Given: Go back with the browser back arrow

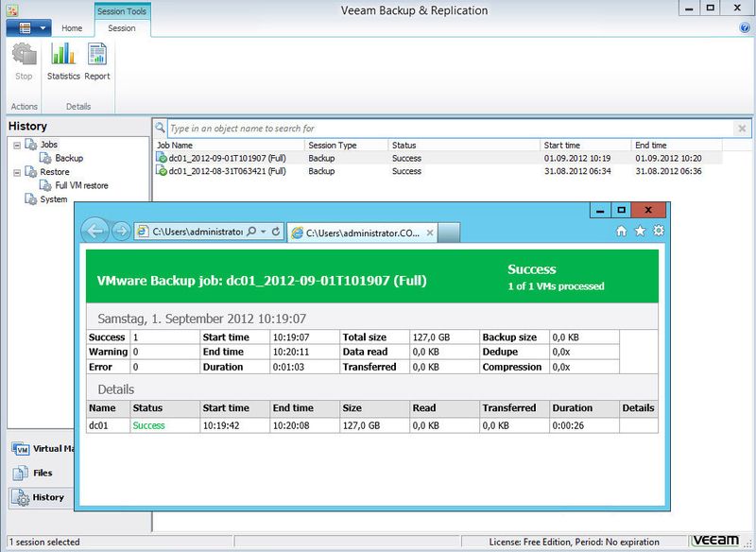Looking at the screenshot, I should [95, 232].
